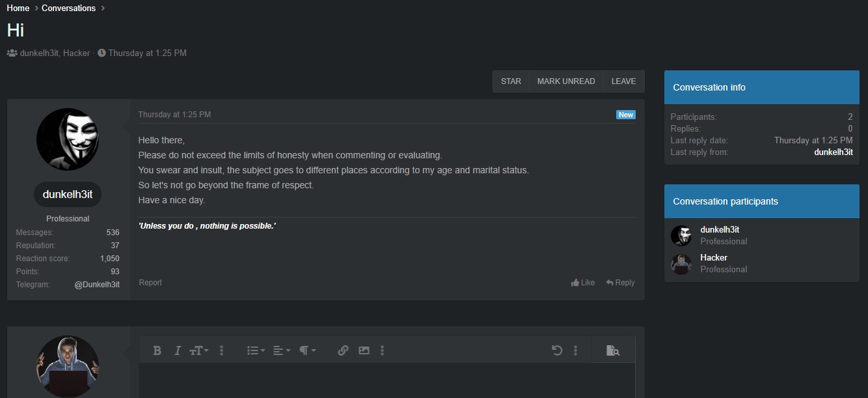The image size is (868, 398).
Task: Star this conversation
Action: point(511,81)
